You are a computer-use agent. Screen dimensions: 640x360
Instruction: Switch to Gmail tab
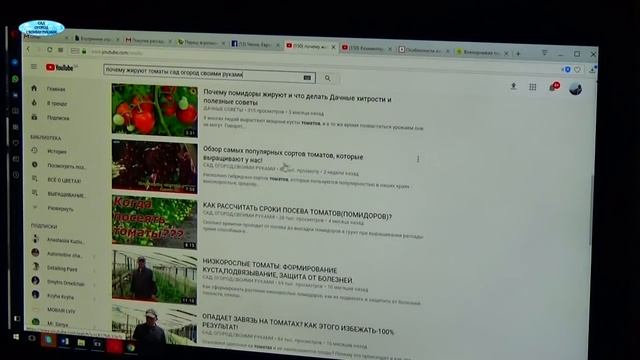[148, 41]
